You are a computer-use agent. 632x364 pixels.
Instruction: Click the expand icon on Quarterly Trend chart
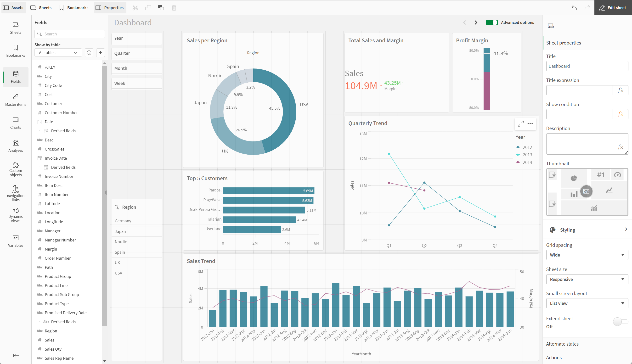pyautogui.click(x=520, y=124)
